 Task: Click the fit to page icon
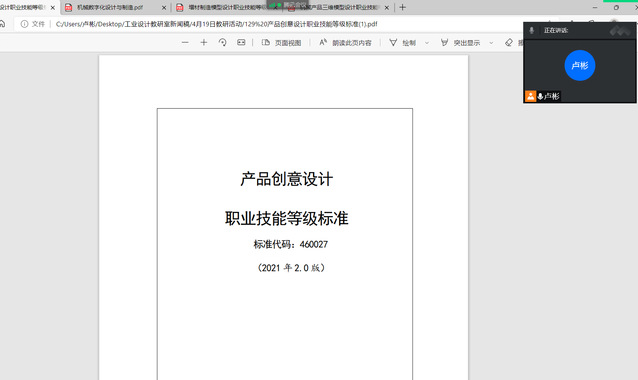click(241, 42)
